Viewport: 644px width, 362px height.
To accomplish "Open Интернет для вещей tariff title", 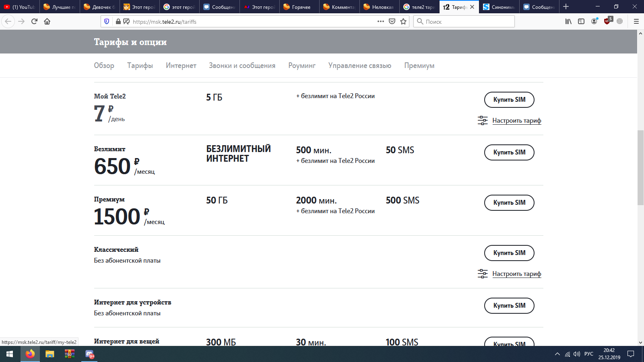I will point(126,341).
